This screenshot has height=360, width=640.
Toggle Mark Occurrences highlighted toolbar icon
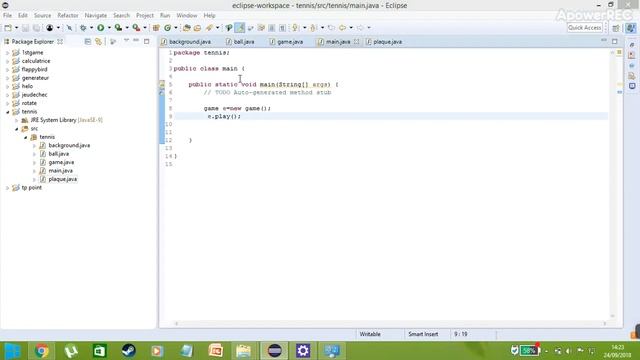(x=240, y=28)
